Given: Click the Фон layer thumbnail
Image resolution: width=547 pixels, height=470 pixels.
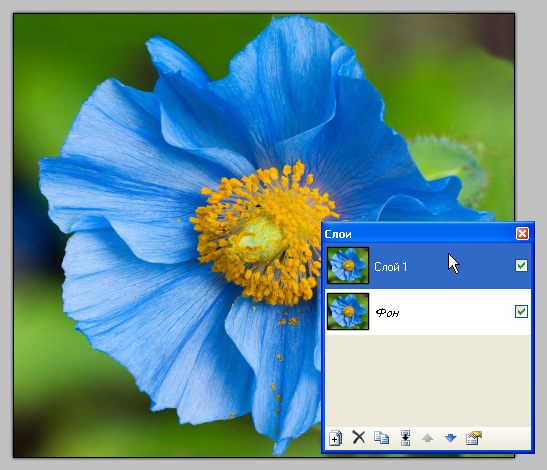Looking at the screenshot, I should (348, 311).
